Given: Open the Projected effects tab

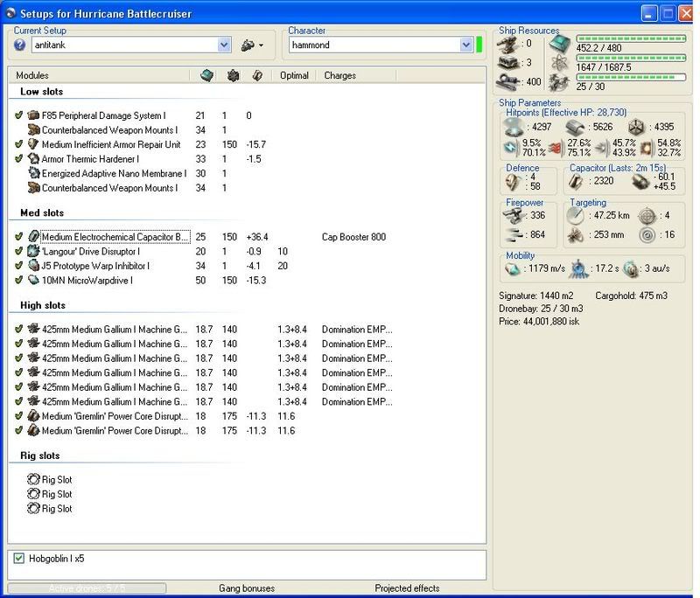Looking at the screenshot, I should pos(407,588).
